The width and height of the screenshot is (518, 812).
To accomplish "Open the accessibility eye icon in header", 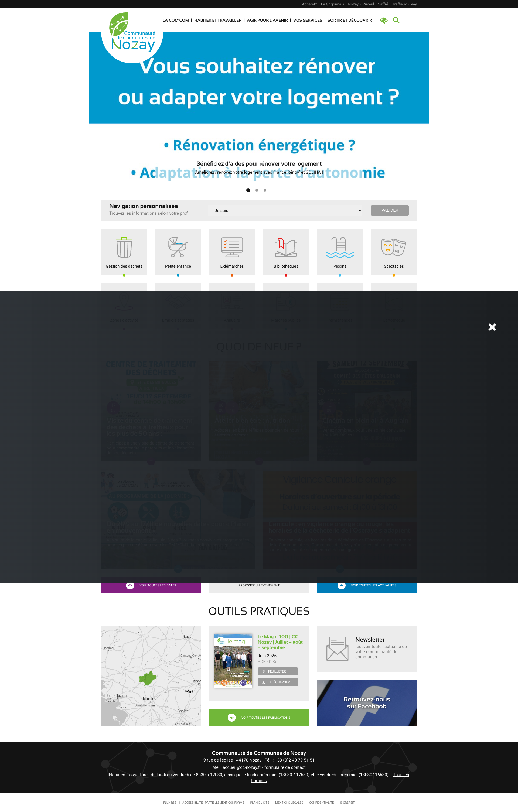I will pyautogui.click(x=383, y=20).
